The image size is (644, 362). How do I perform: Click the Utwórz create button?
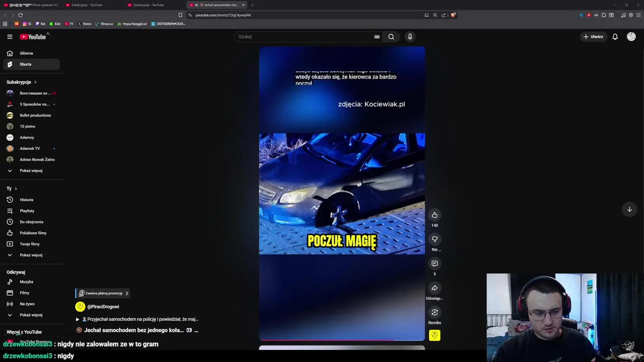593,37
